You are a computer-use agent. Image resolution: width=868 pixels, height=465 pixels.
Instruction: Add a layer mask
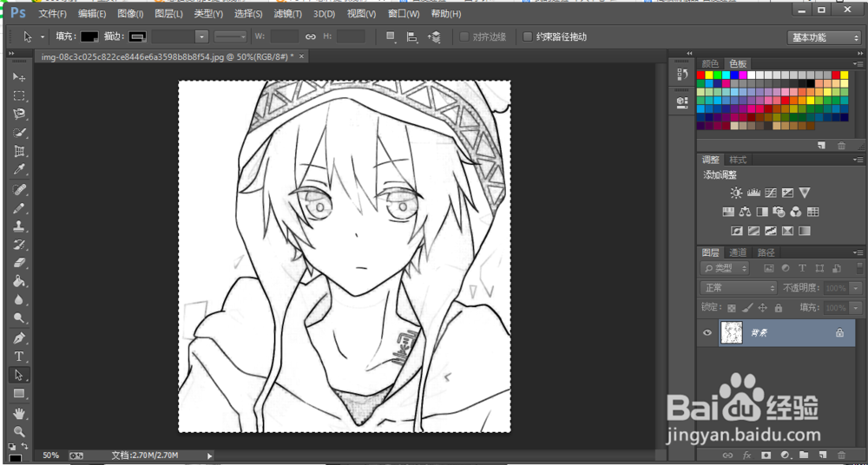point(766,455)
